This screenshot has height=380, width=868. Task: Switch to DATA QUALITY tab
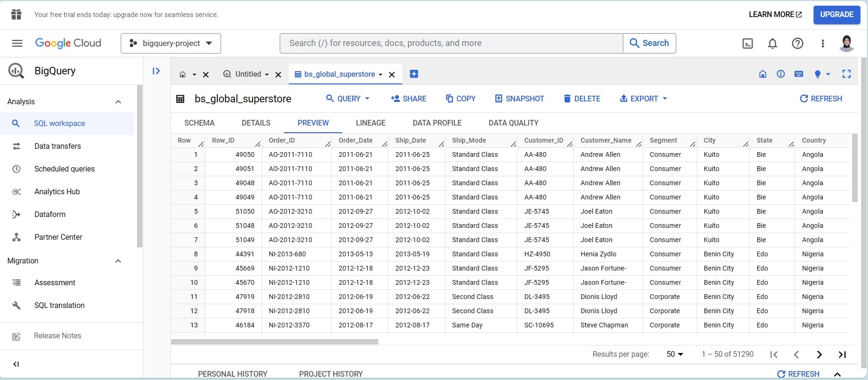[514, 123]
